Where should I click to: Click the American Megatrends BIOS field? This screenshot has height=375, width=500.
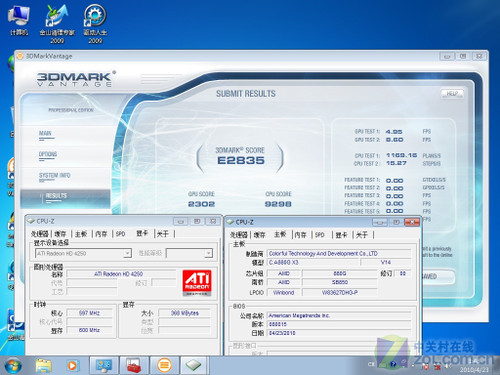339,315
